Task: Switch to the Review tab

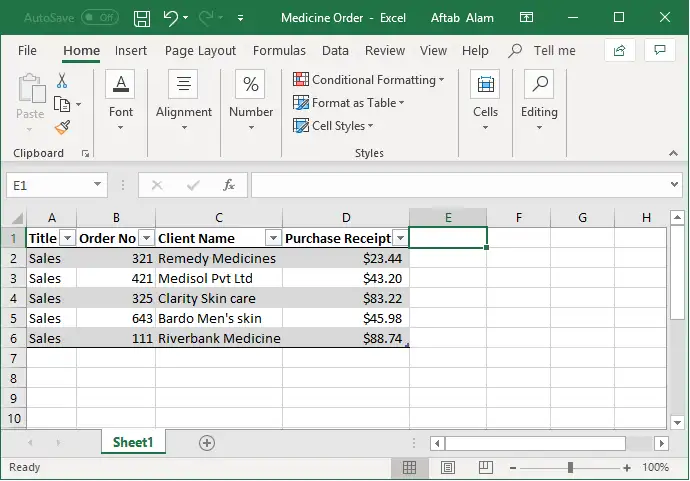Action: (385, 51)
